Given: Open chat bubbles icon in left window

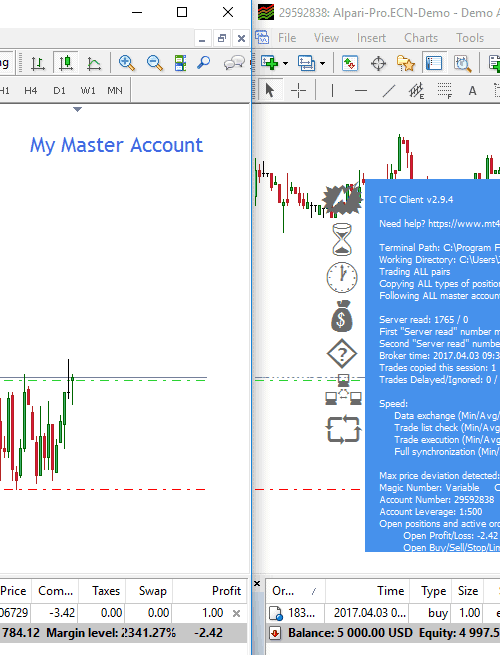Looking at the screenshot, I should [x=234, y=63].
